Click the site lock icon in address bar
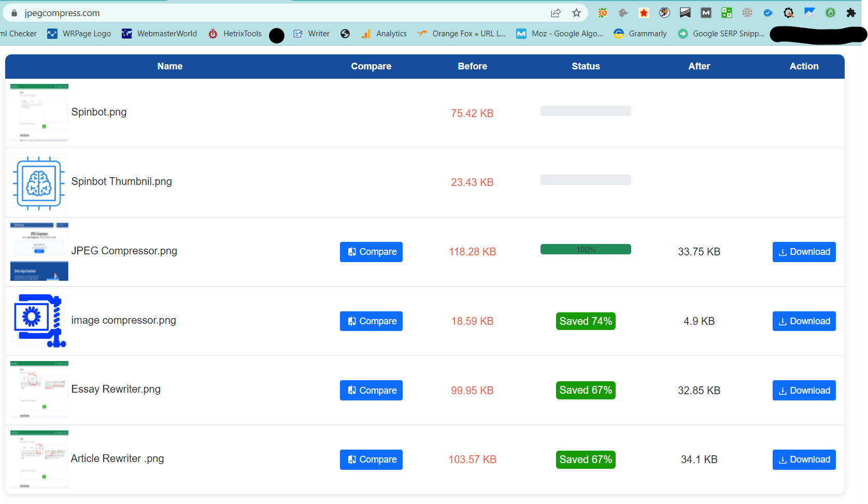The height and width of the screenshot is (504, 868). (14, 13)
